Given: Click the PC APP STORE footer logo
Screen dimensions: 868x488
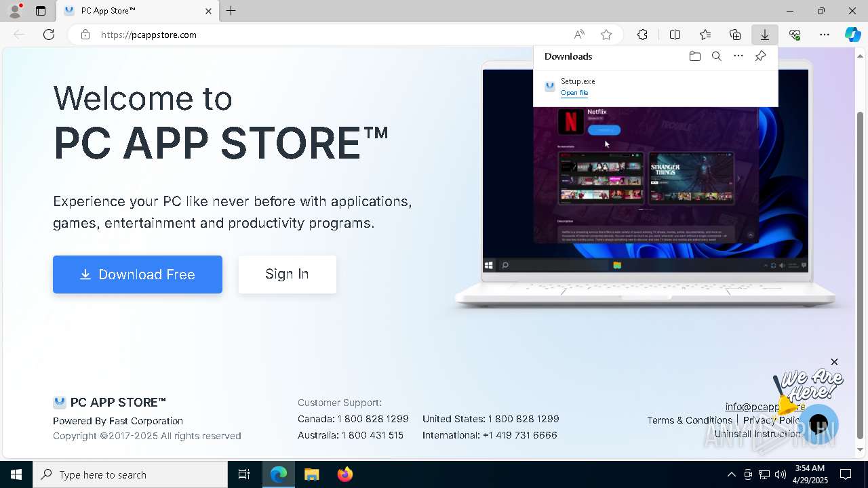Looking at the screenshot, I should click(x=110, y=403).
